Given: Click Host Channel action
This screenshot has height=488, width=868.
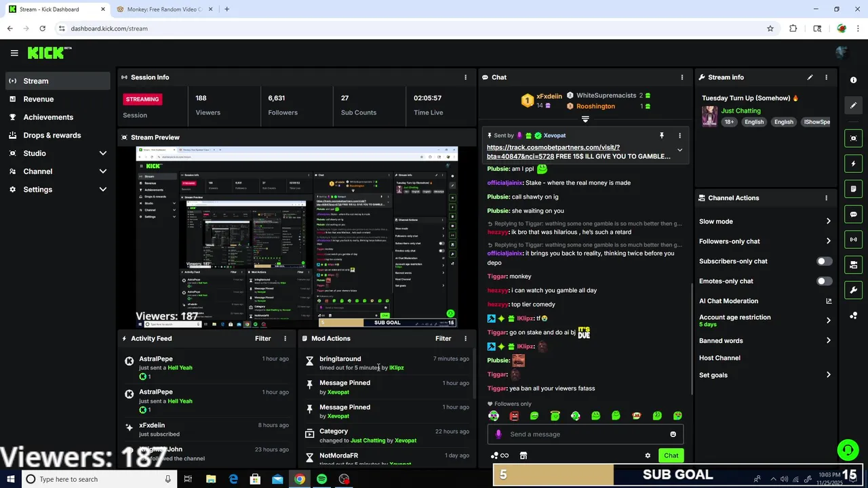Looking at the screenshot, I should (719, 358).
